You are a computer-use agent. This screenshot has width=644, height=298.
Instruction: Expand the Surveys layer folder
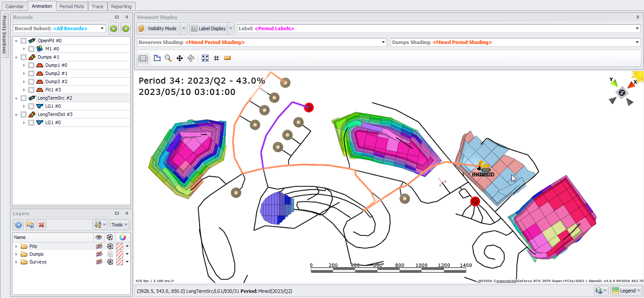17,262
